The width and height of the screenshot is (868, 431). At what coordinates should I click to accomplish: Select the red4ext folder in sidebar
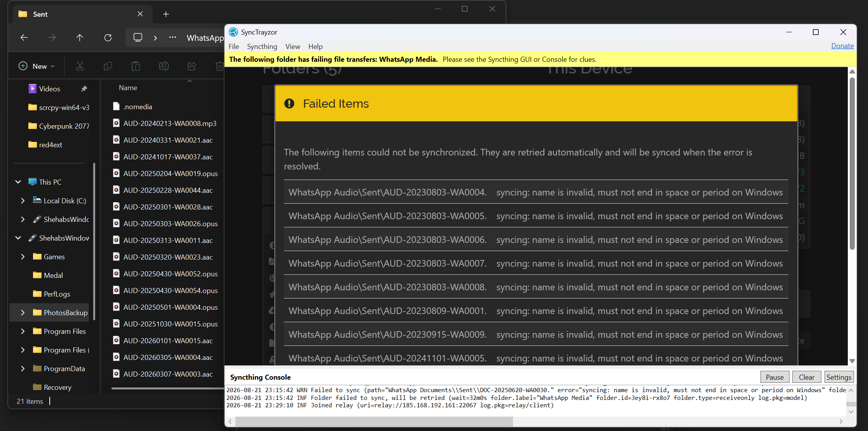pos(45,145)
